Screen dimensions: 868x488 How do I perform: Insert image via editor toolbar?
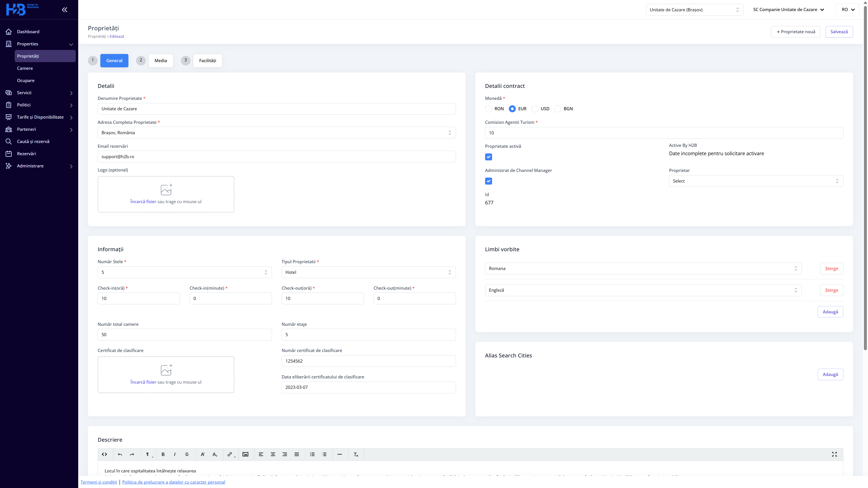click(x=246, y=454)
